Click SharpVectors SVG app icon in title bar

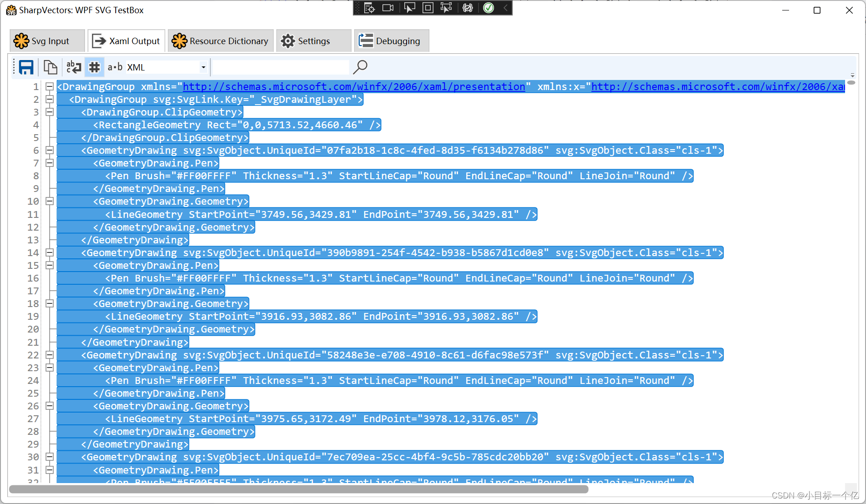click(x=11, y=10)
